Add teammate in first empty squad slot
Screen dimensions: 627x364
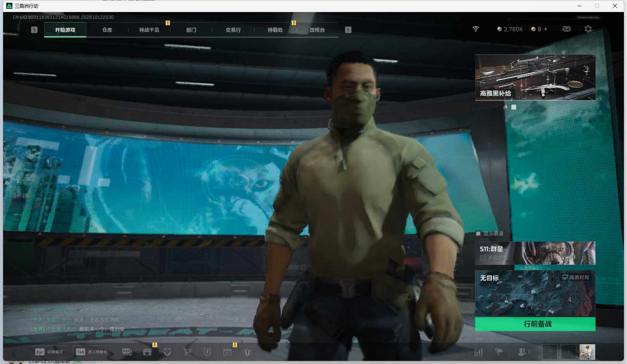pyautogui.click(x=550, y=352)
